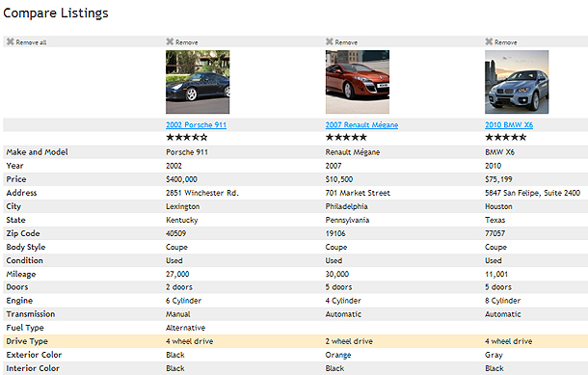Click the 701 Market Street address
This screenshot has width=588, height=375.
click(358, 193)
